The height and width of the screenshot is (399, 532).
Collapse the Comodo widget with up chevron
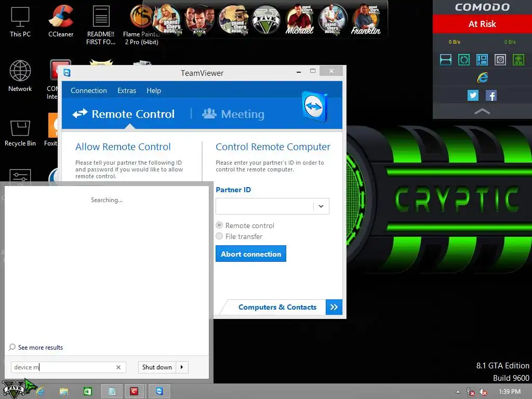(x=482, y=111)
